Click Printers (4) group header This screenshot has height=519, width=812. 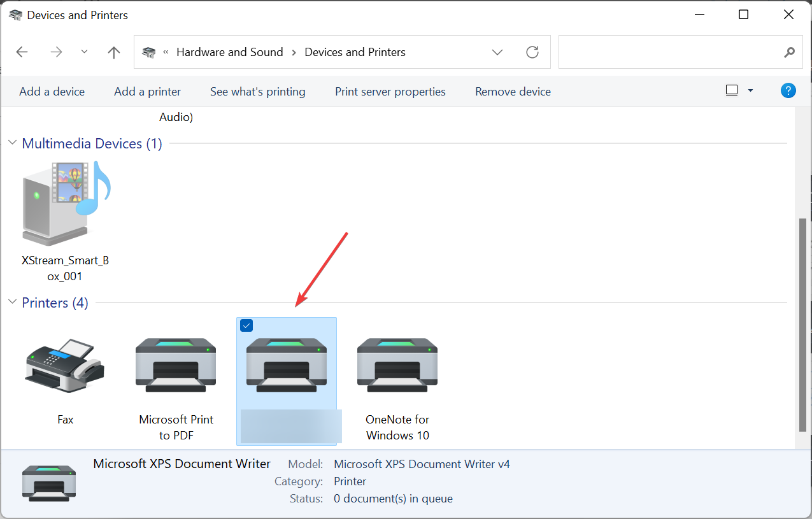(x=55, y=302)
